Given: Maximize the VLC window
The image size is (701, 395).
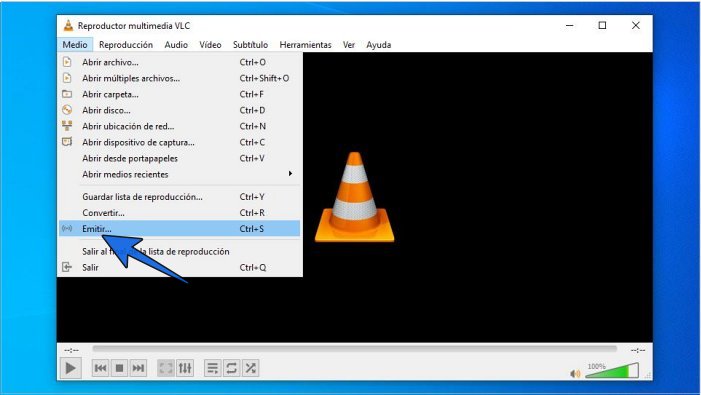Looking at the screenshot, I should [x=602, y=25].
